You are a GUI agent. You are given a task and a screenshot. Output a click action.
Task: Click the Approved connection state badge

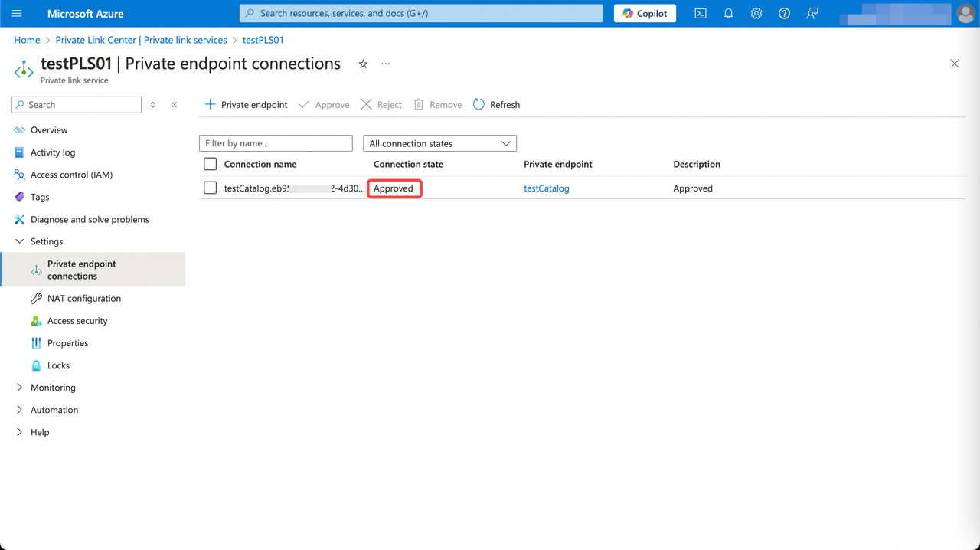pos(394,188)
